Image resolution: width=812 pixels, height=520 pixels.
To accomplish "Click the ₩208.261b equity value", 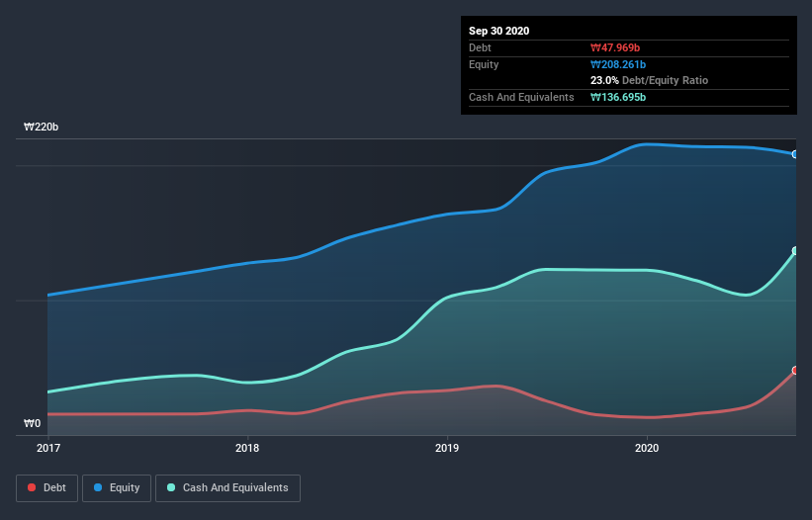I will [x=618, y=64].
